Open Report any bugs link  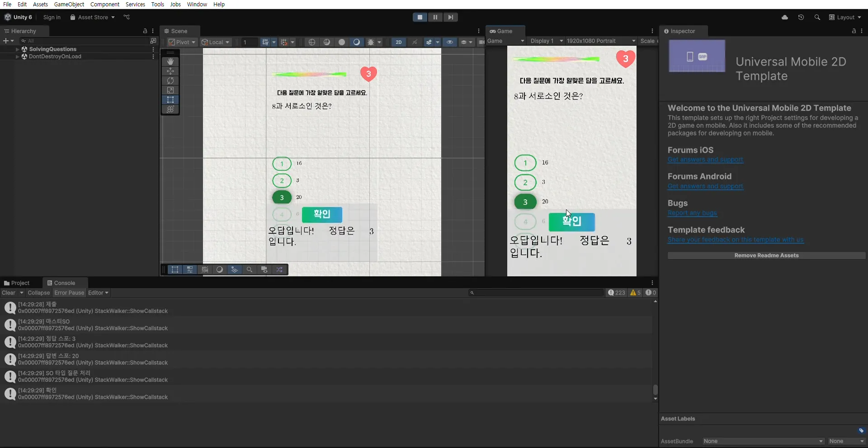tap(692, 213)
